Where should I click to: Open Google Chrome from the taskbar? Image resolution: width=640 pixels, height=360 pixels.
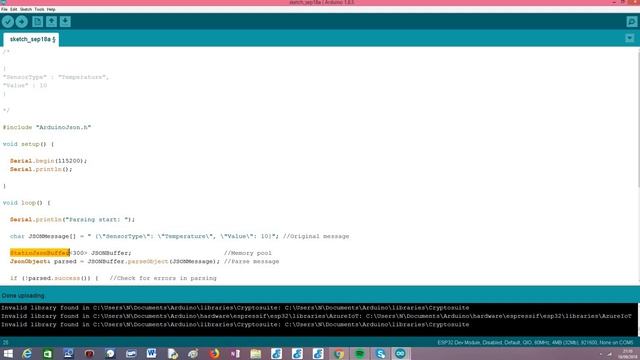tap(339, 353)
